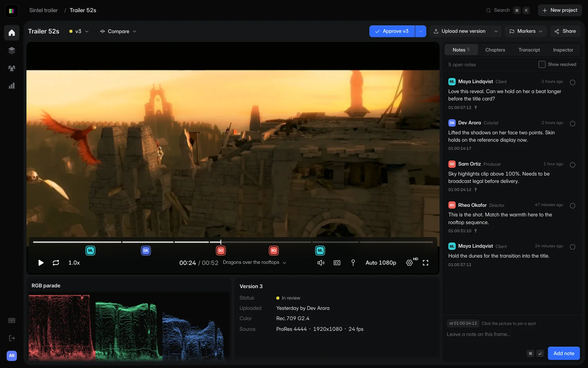Resolve Maya Lindqvist's note about the reveal

click(573, 82)
